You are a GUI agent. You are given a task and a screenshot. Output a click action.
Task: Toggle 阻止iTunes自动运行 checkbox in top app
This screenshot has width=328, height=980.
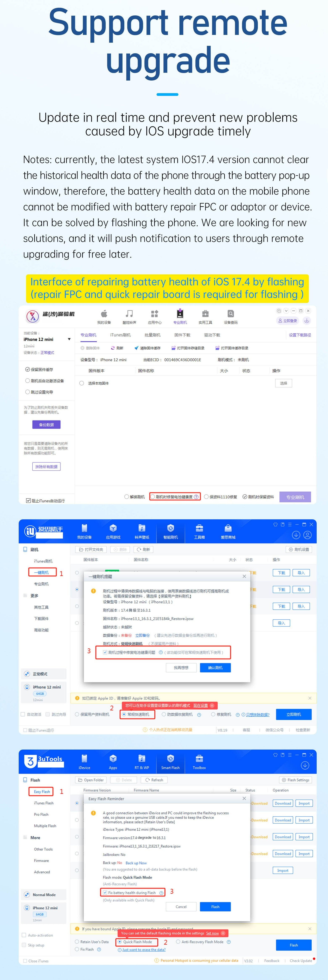click(x=28, y=501)
